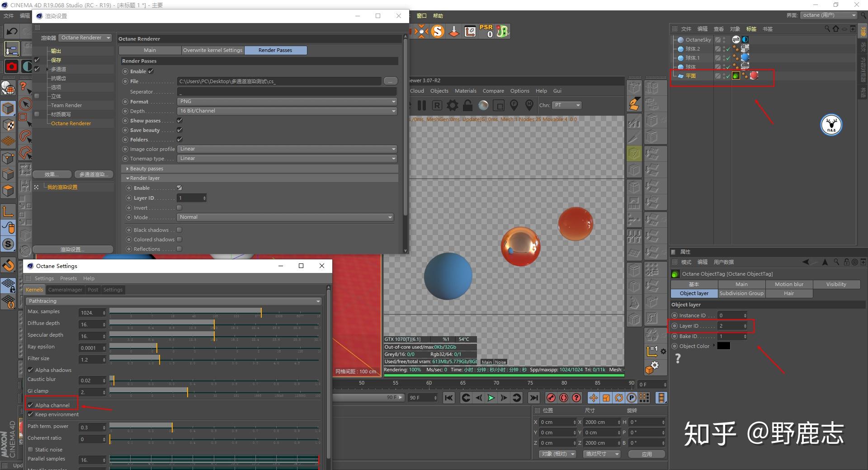Jump to the animation start frame
This screenshot has height=470, width=868.
click(x=449, y=398)
